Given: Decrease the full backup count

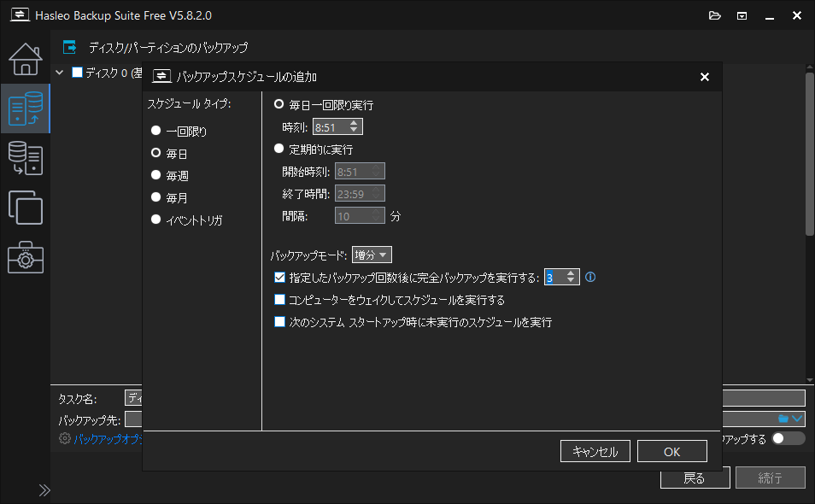Looking at the screenshot, I should [571, 280].
